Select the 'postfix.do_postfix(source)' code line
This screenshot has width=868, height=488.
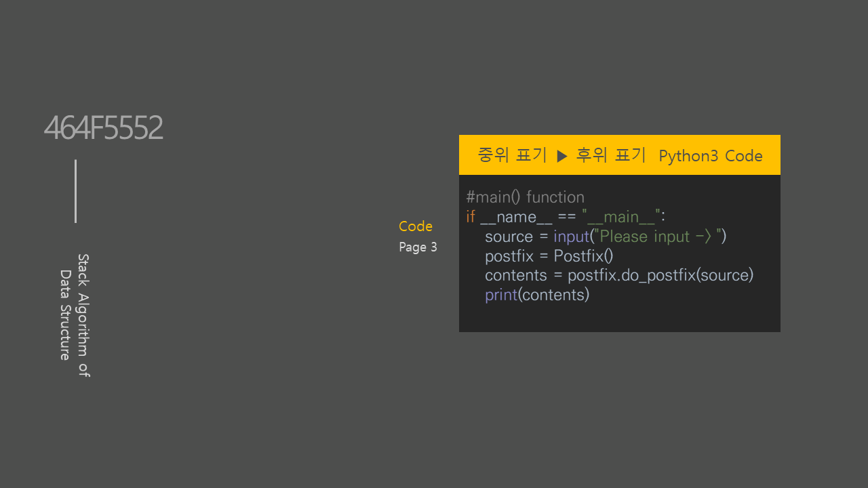(660, 274)
